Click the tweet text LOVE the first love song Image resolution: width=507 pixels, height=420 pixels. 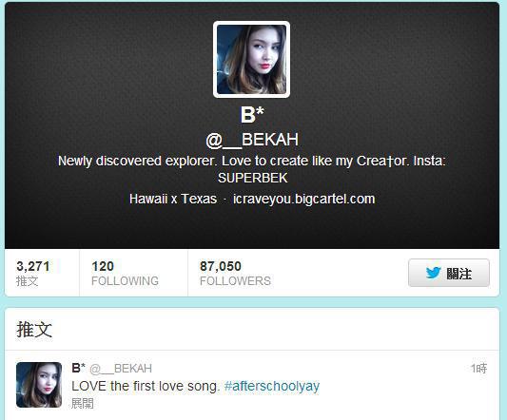(146, 386)
